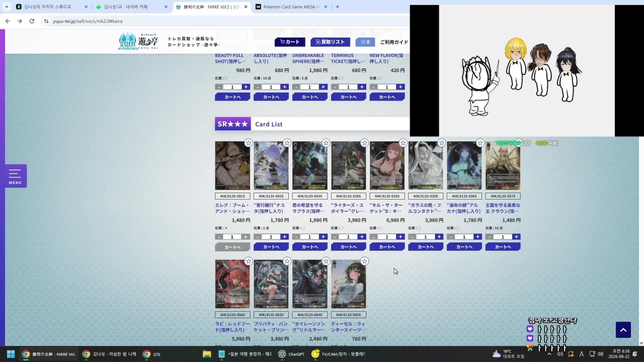644x362 pixels.
Task: Increase quantity for card NIK/S135-002S
Action: tap(284, 237)
